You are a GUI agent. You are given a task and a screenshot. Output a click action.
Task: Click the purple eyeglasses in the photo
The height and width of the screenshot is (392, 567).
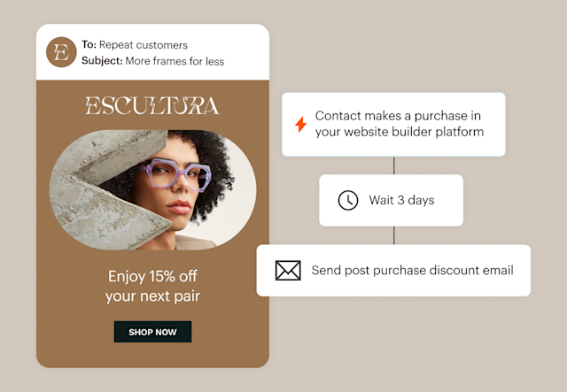point(177,173)
